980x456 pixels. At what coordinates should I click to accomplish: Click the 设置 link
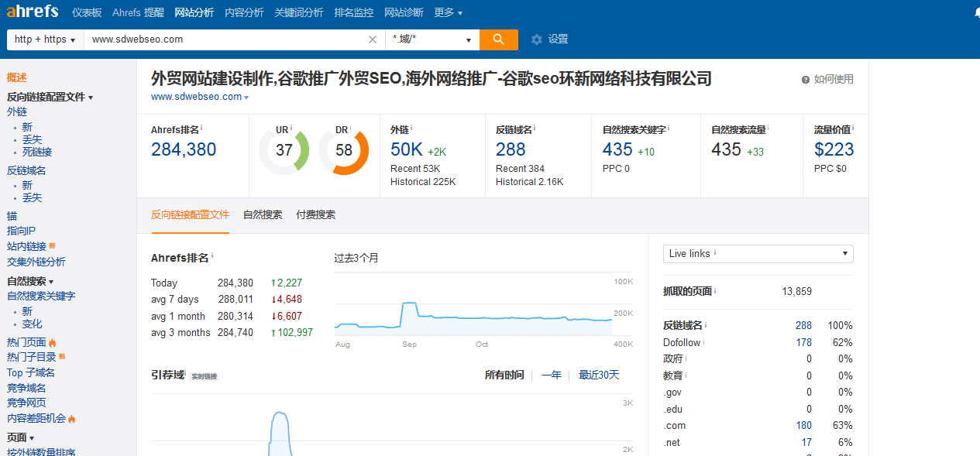pyautogui.click(x=558, y=39)
